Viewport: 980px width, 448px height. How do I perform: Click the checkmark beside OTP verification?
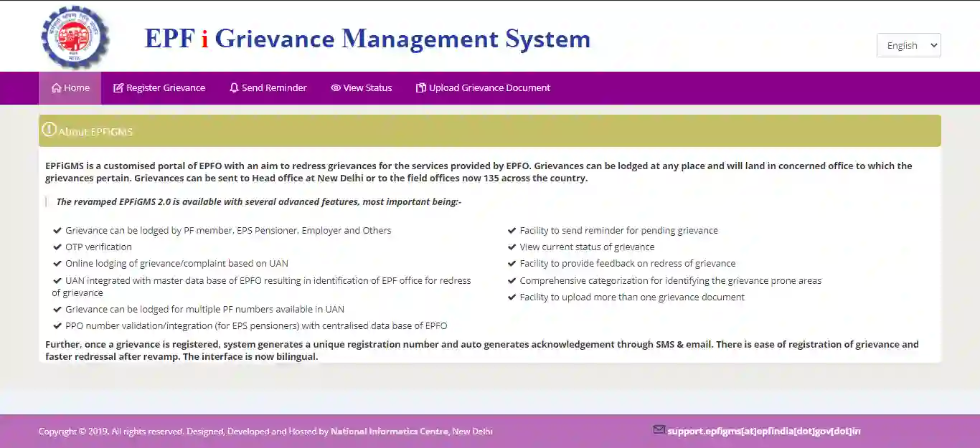coord(57,247)
